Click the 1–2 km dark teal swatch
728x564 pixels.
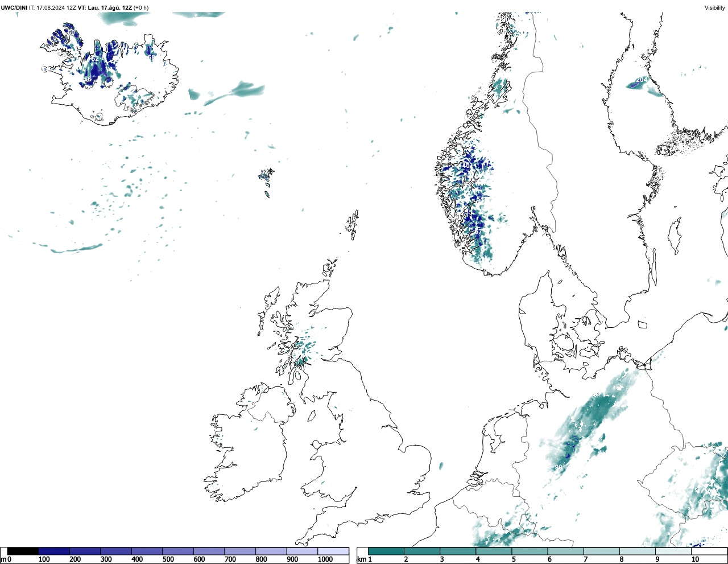(x=386, y=551)
